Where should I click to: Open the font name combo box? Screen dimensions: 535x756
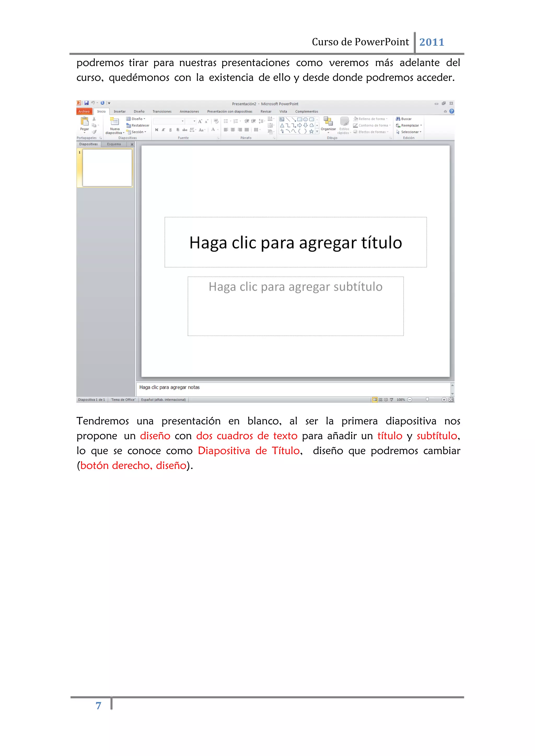point(169,121)
